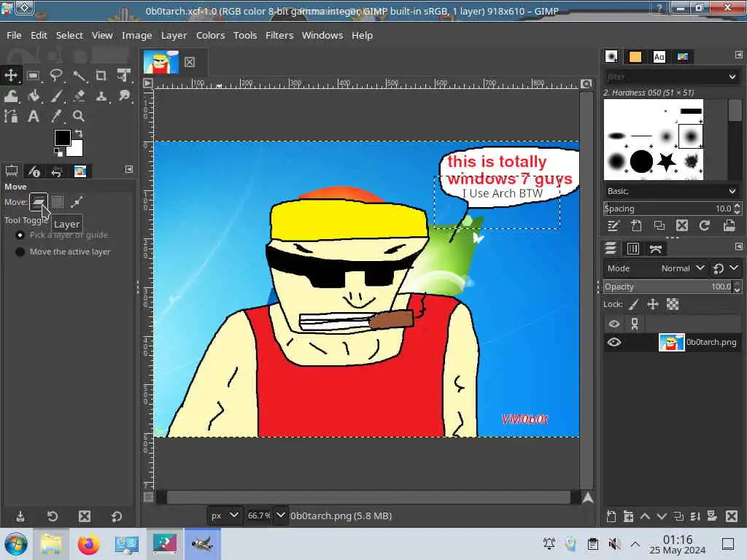Select 'Move the active layer' radio option
Viewport: 747px width, 560px height.
click(x=20, y=252)
